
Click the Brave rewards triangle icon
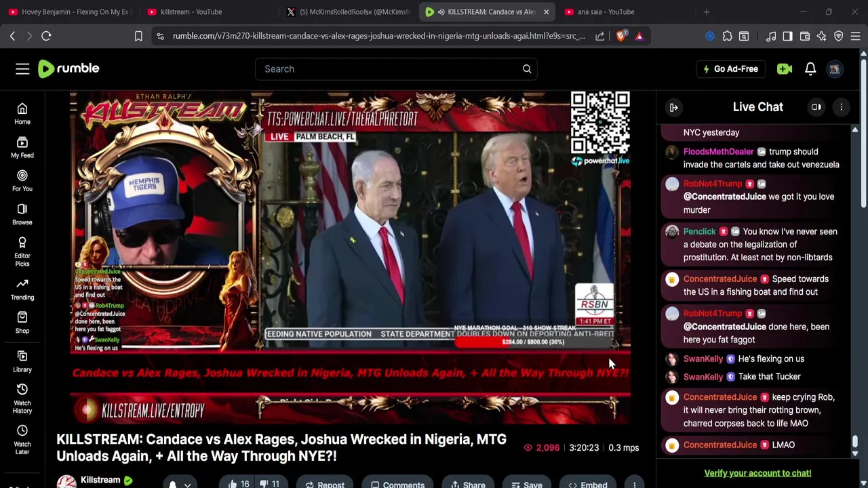(639, 36)
